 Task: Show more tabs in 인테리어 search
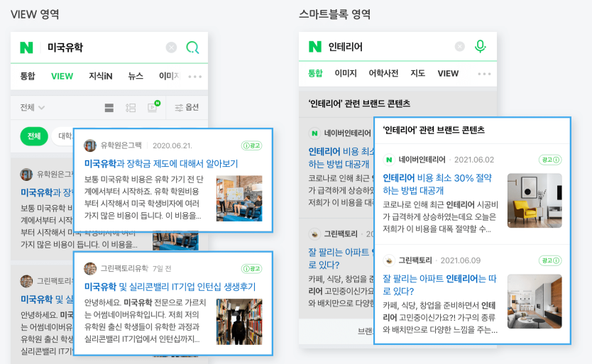[484, 74]
